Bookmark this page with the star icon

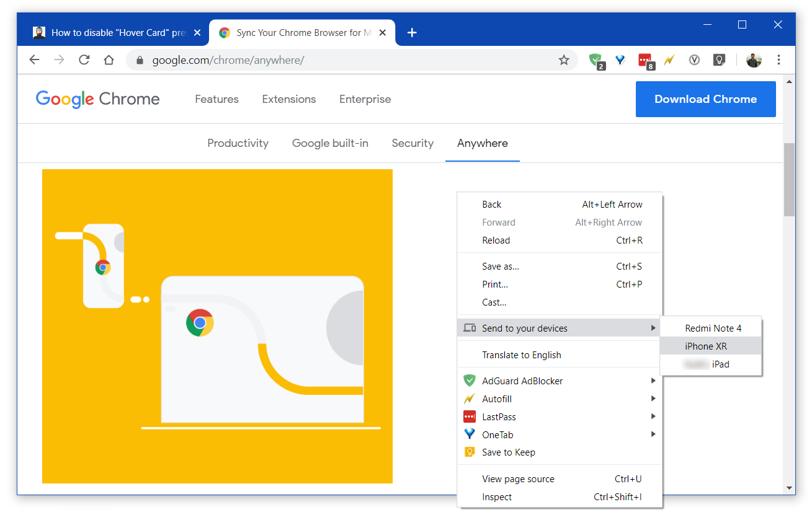coord(564,60)
